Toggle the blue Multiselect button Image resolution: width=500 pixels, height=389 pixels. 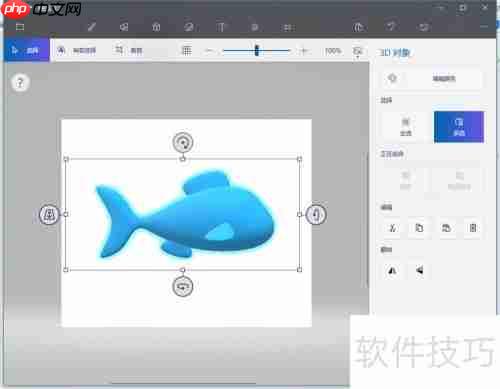pos(459,127)
